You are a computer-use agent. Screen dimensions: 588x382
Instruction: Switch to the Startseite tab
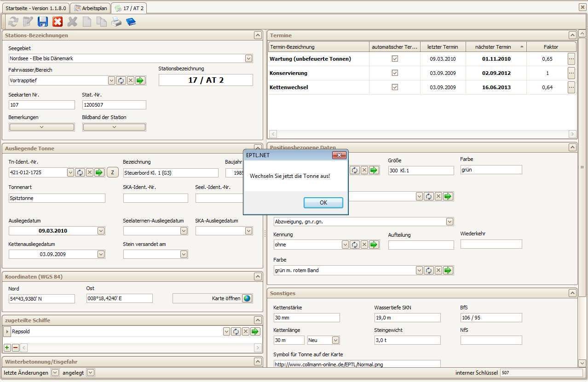click(x=36, y=8)
